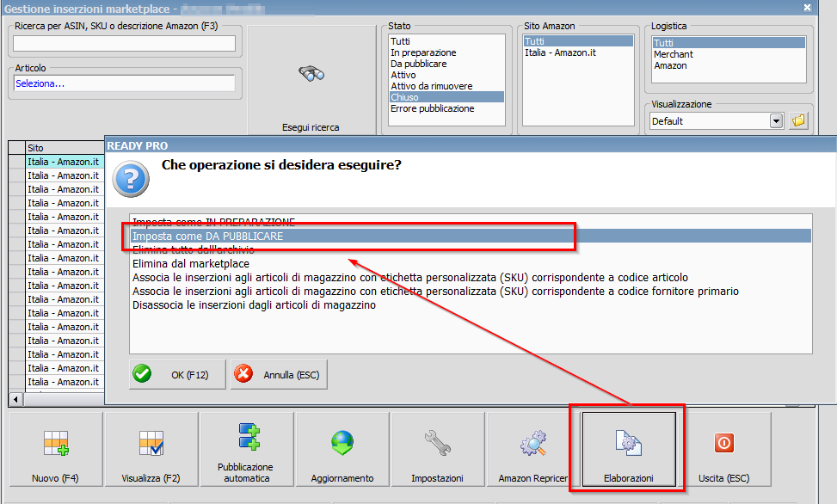Click Seleziona... link in Articolo field
The width and height of the screenshot is (837, 504).
click(x=40, y=83)
